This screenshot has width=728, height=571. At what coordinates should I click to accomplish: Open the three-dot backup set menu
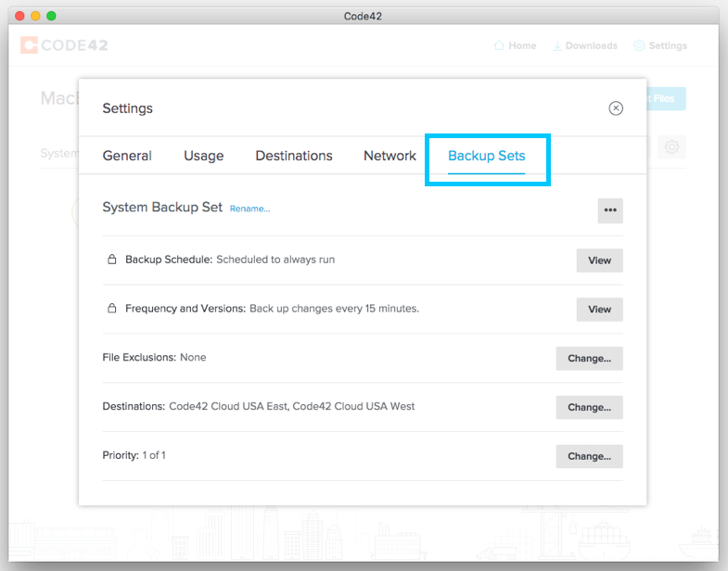click(x=610, y=210)
